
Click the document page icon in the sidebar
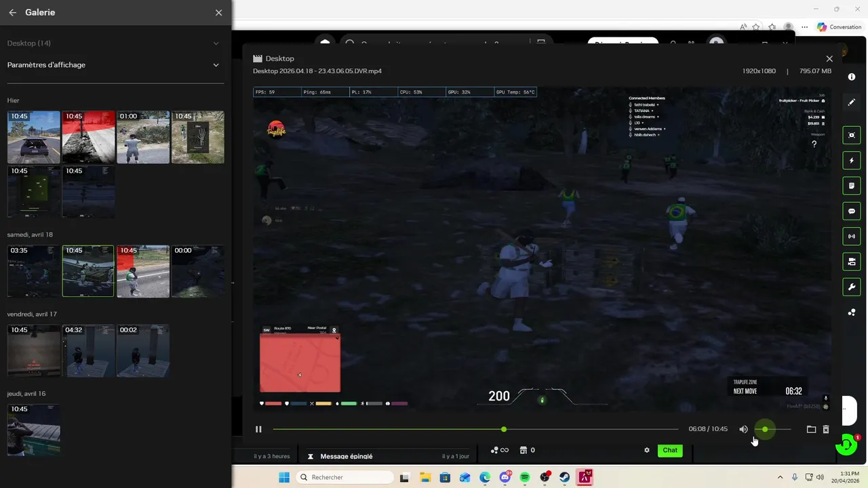(852, 186)
